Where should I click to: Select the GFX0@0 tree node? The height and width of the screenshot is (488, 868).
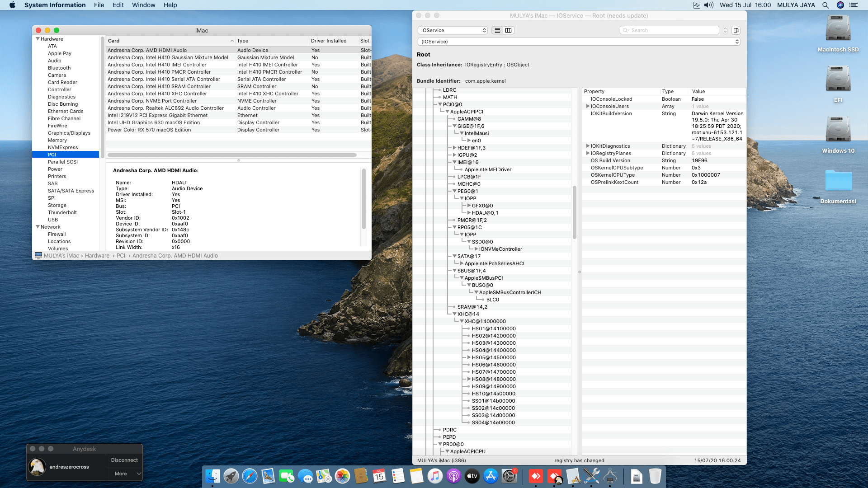[482, 206]
